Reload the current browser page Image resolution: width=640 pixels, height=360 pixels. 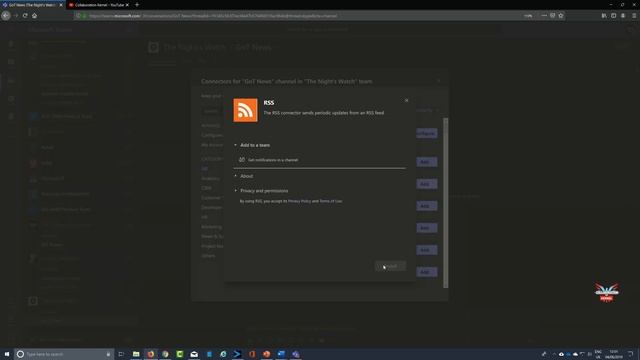click(x=25, y=16)
